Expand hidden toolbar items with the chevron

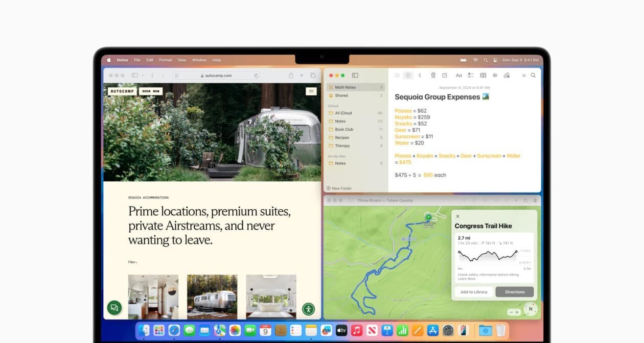(x=524, y=75)
